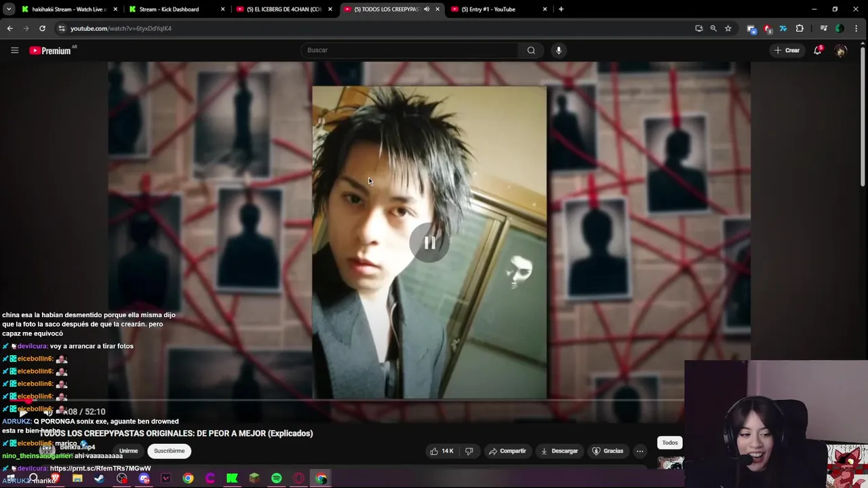The image size is (868, 488).
Task: Open Steam from the taskbar
Action: coord(100,479)
